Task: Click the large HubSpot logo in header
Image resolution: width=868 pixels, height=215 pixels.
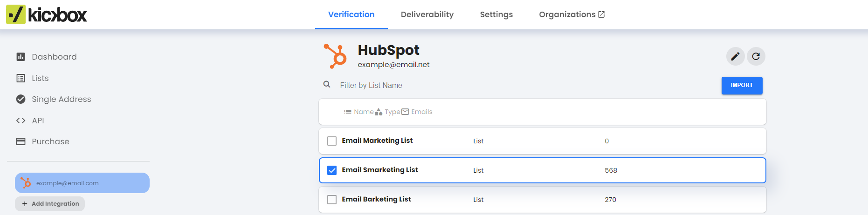Action: (335, 56)
